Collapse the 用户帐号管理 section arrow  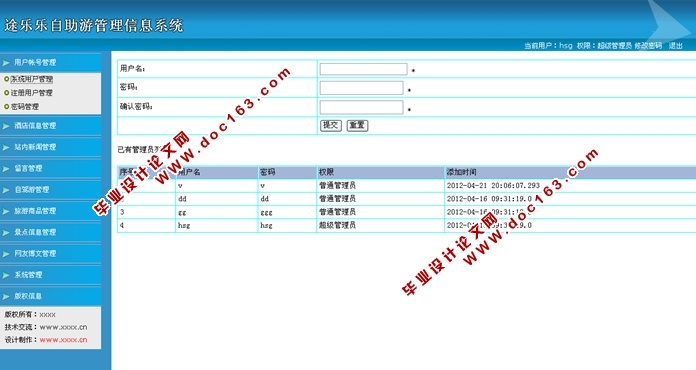(6, 63)
